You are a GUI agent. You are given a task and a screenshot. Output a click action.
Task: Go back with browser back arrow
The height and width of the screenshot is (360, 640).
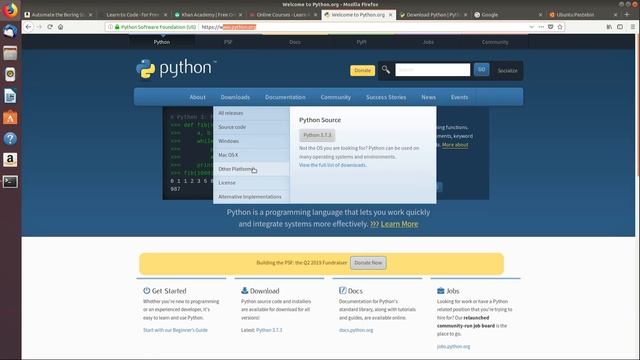point(28,27)
